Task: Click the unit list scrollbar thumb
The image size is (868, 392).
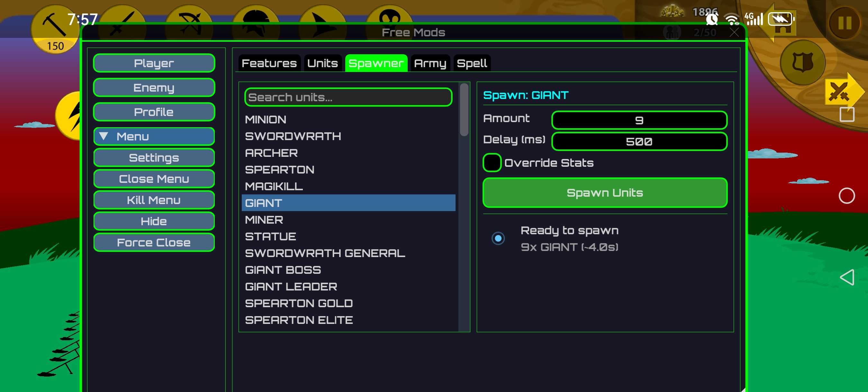Action: (464, 110)
